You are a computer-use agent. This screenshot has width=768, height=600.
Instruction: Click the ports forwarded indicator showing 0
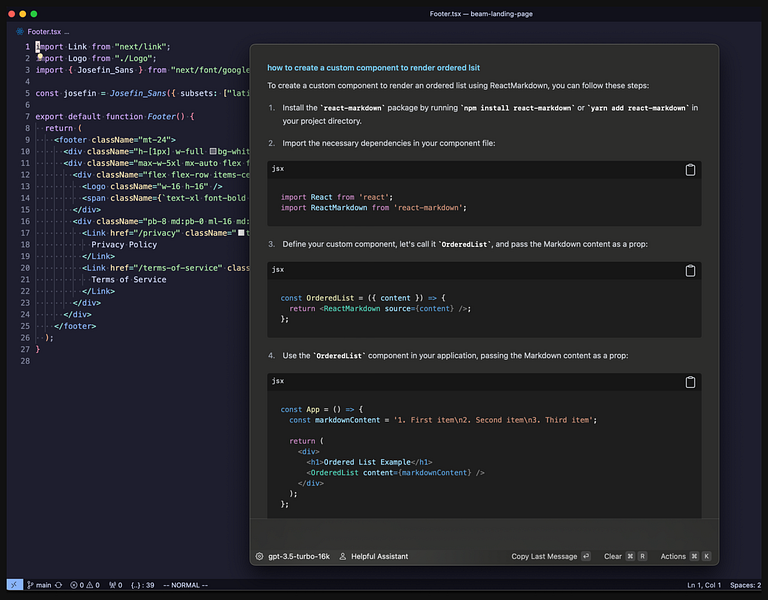pos(116,585)
